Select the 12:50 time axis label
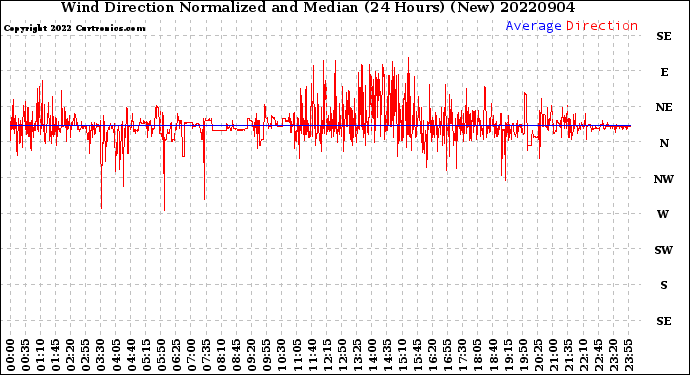The width and height of the screenshot is (690, 375). pyautogui.click(x=342, y=355)
